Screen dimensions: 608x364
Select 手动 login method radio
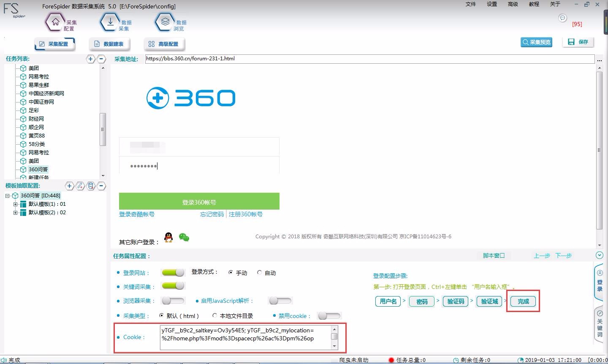click(x=231, y=272)
